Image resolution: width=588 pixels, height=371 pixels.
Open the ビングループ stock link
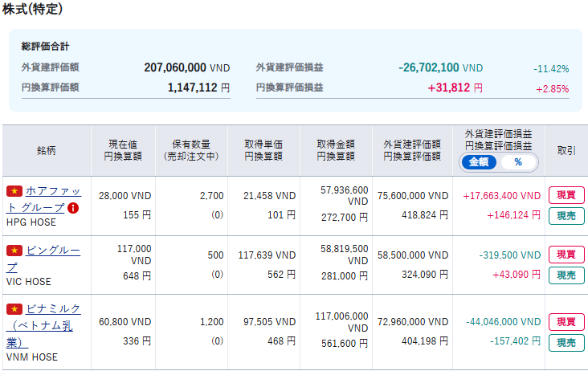[43, 259]
